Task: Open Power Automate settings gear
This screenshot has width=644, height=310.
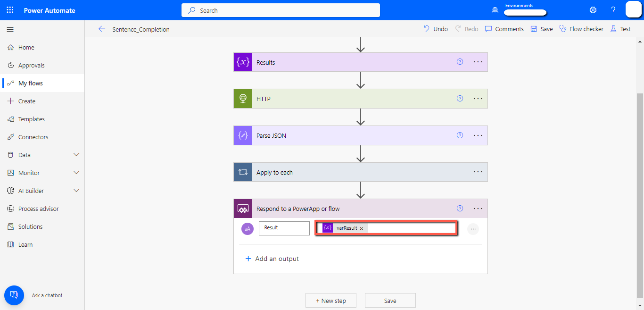Action: pyautogui.click(x=593, y=9)
